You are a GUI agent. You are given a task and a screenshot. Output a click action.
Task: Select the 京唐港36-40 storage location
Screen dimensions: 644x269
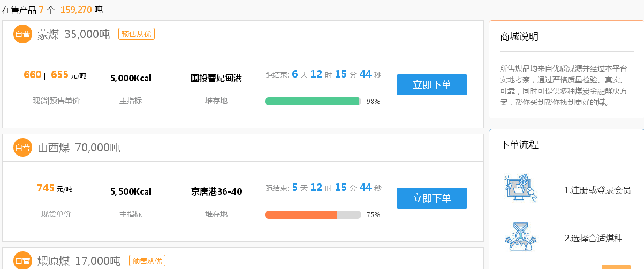point(216,191)
